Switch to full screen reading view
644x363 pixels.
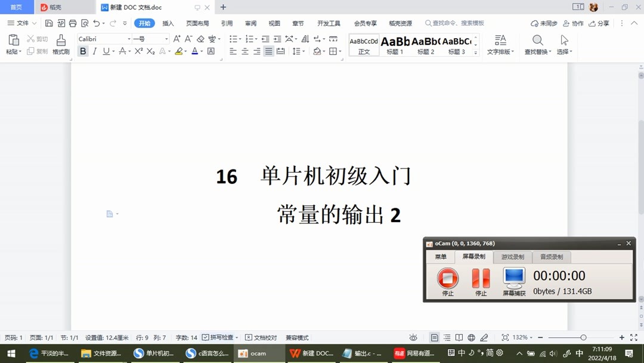(459, 337)
